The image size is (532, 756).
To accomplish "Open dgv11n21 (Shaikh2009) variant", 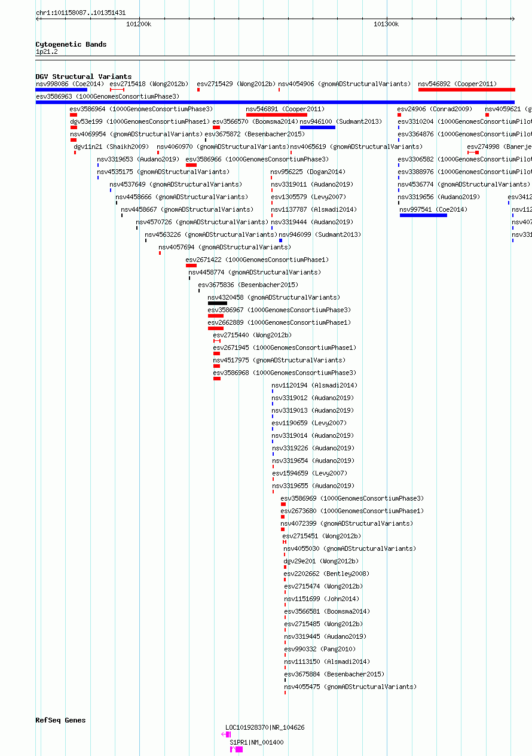I will (111, 147).
